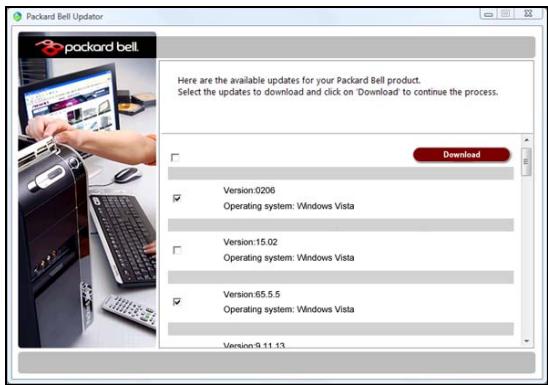Click the Packard Bell Updator title bar icon
The image size is (548, 385).
coord(17,16)
